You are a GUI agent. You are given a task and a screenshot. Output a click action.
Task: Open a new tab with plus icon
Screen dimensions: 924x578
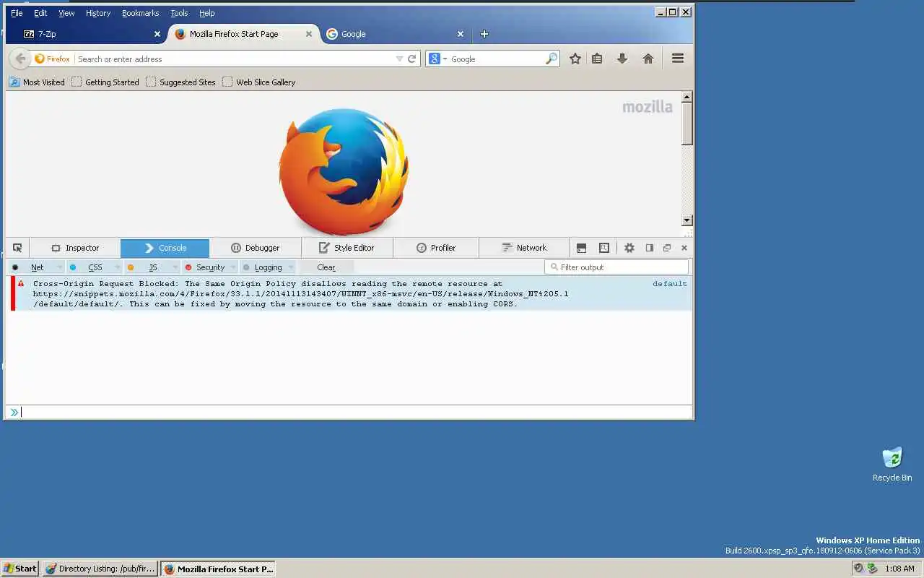484,34
